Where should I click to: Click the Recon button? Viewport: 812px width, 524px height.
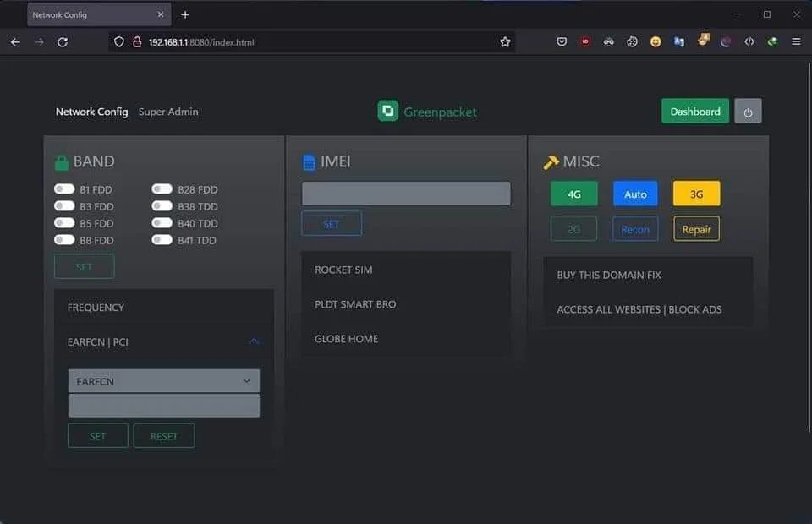coord(635,229)
